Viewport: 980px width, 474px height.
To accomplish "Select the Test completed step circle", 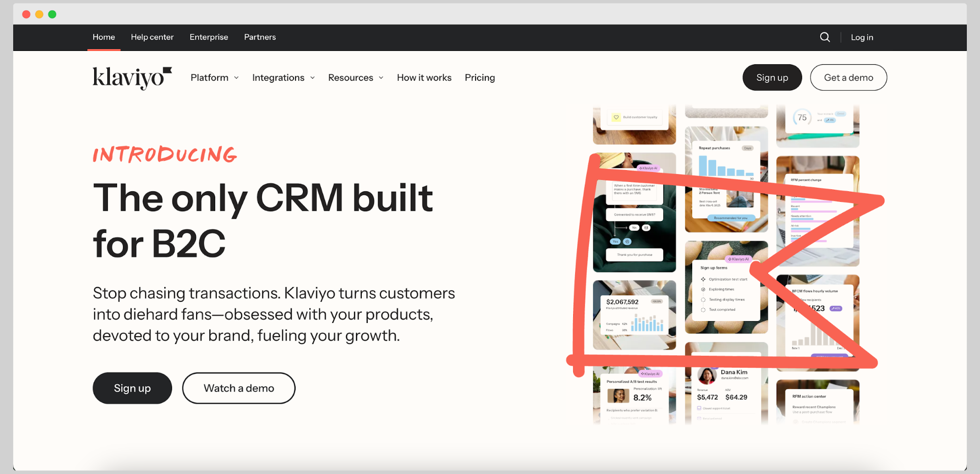I will [x=703, y=310].
